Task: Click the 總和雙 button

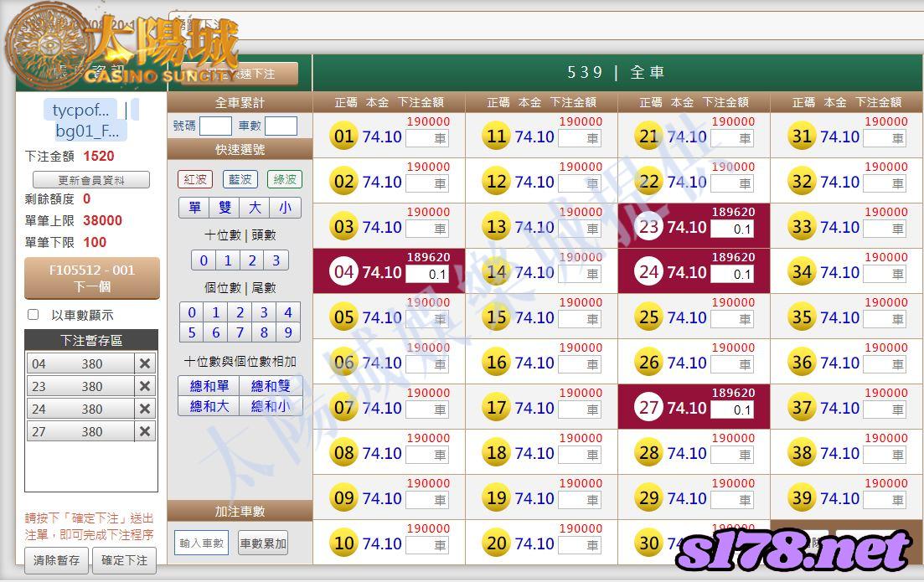Action: click(x=271, y=386)
